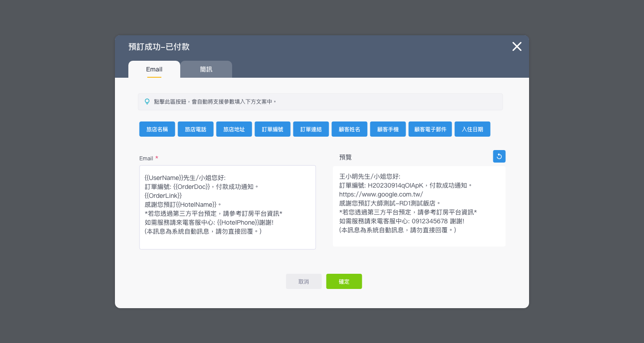Click the hint banner about 支援參數
The width and height of the screenshot is (644, 343).
[x=320, y=102]
